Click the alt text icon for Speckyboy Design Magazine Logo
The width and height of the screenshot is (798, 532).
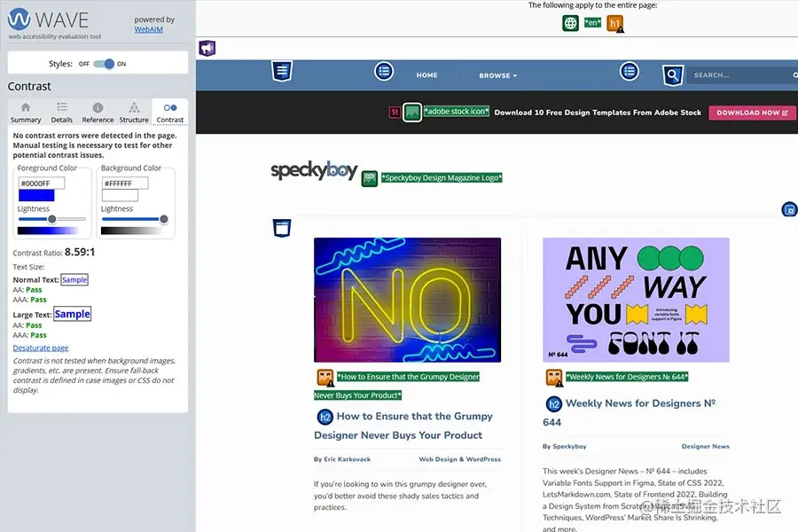pyautogui.click(x=370, y=177)
